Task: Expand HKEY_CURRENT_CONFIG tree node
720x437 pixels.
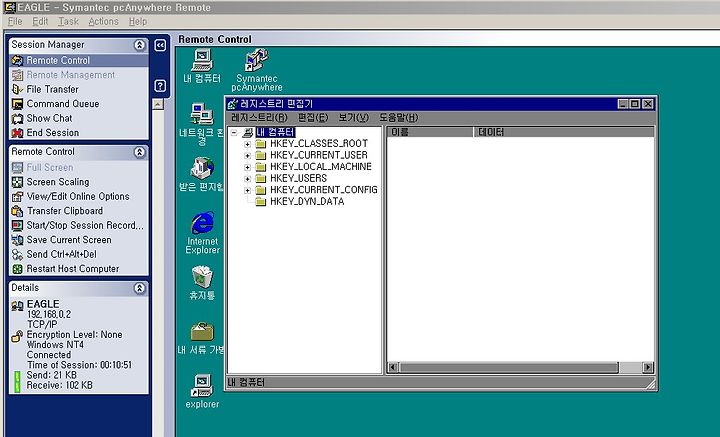Action: pos(248,190)
